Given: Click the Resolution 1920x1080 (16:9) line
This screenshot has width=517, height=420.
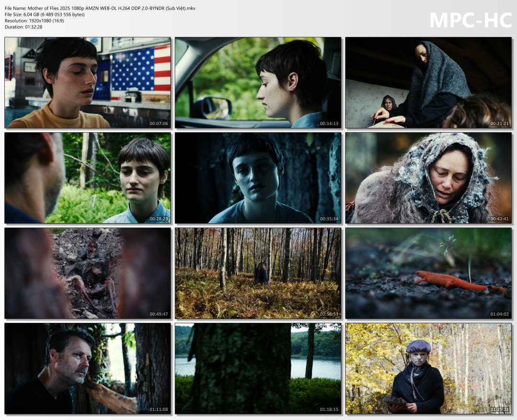Looking at the screenshot, I should (x=34, y=21).
